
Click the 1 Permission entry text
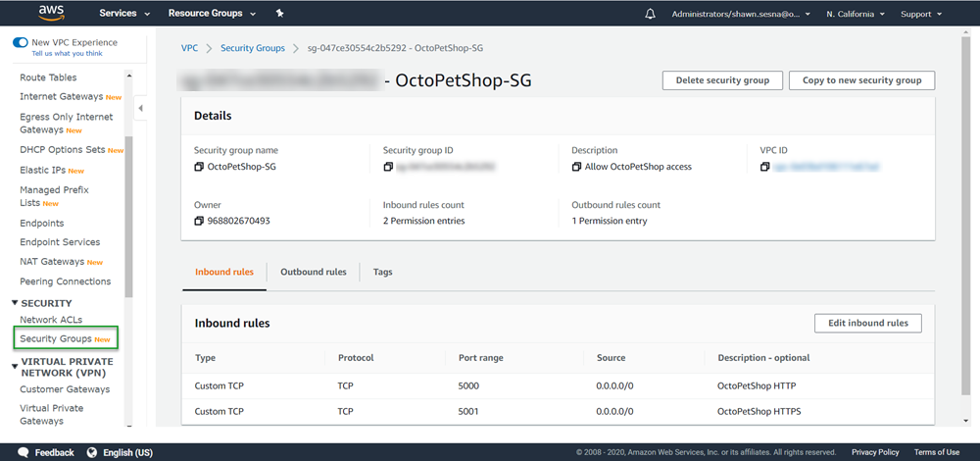point(610,221)
